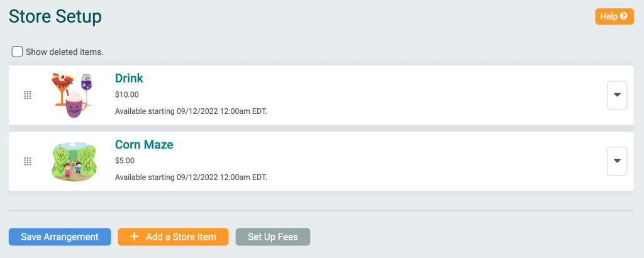Select the Drink cocktail illustration
Screen dimensions: 644x258
72,95
